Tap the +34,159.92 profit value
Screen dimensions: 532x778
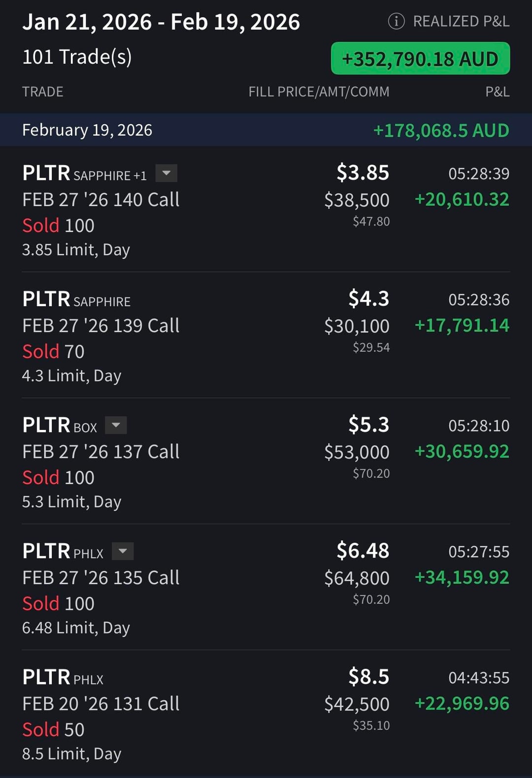pyautogui.click(x=462, y=577)
